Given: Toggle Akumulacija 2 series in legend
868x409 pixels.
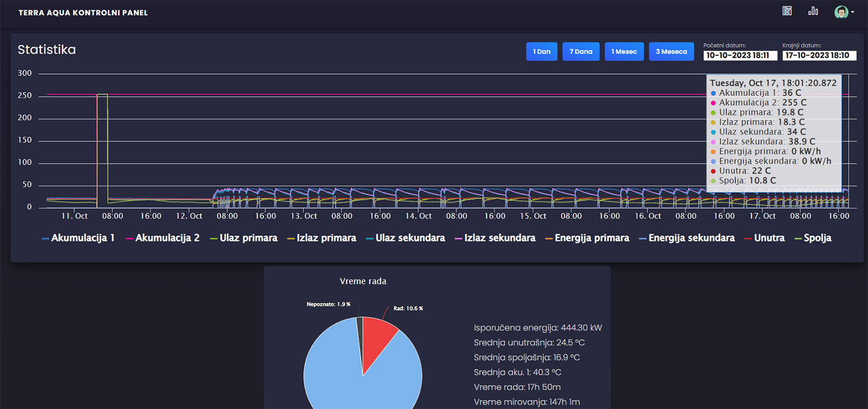Looking at the screenshot, I should coord(162,238).
